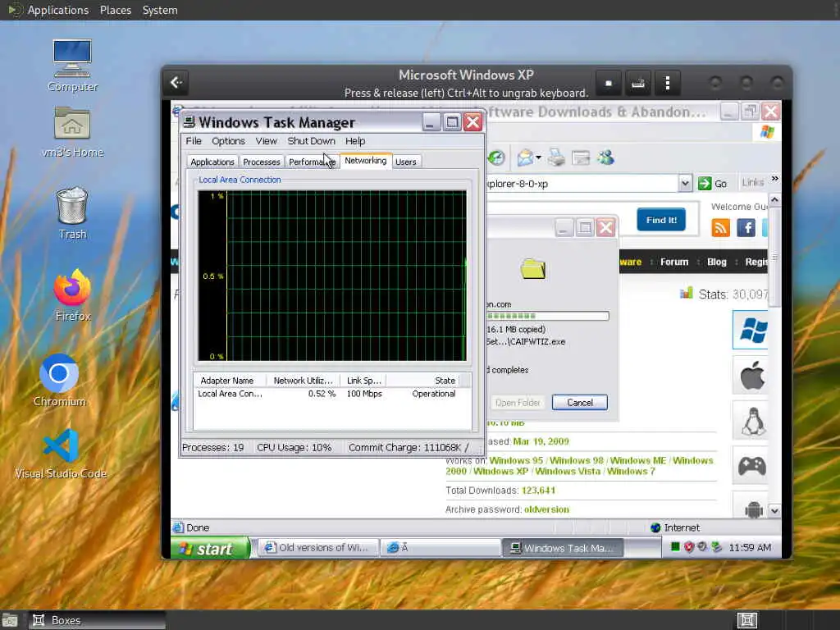Click the Stats bar chart icon
Screen dimensions: 840x630
click(x=687, y=293)
